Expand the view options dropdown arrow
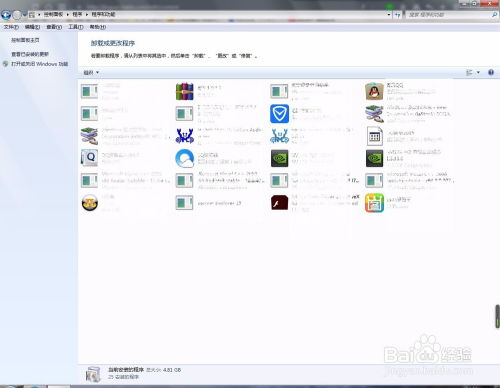This screenshot has width=500, height=388. pyautogui.click(x=478, y=72)
